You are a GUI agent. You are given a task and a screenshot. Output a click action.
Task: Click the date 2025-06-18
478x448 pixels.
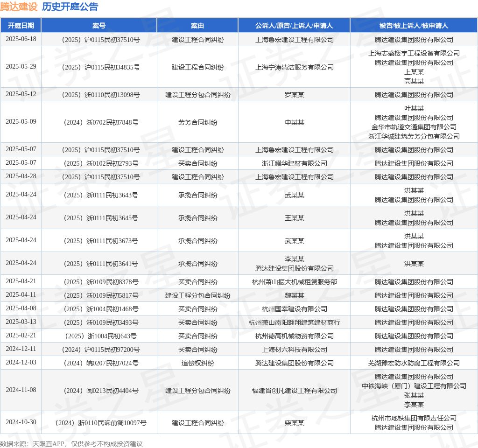pos(21,39)
